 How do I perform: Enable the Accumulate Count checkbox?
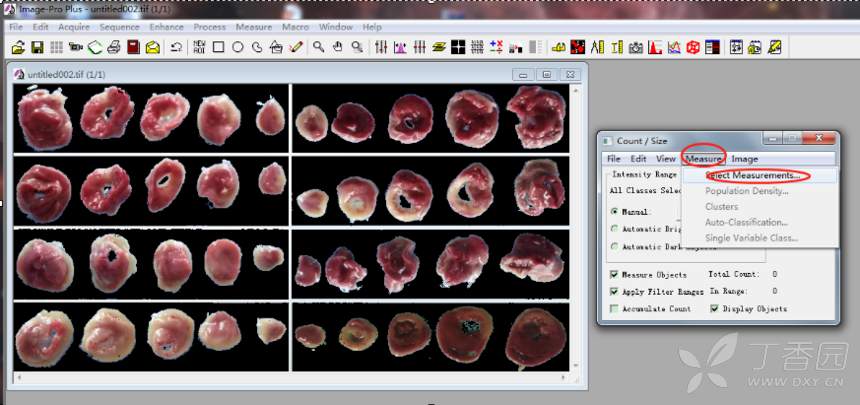coord(614,309)
